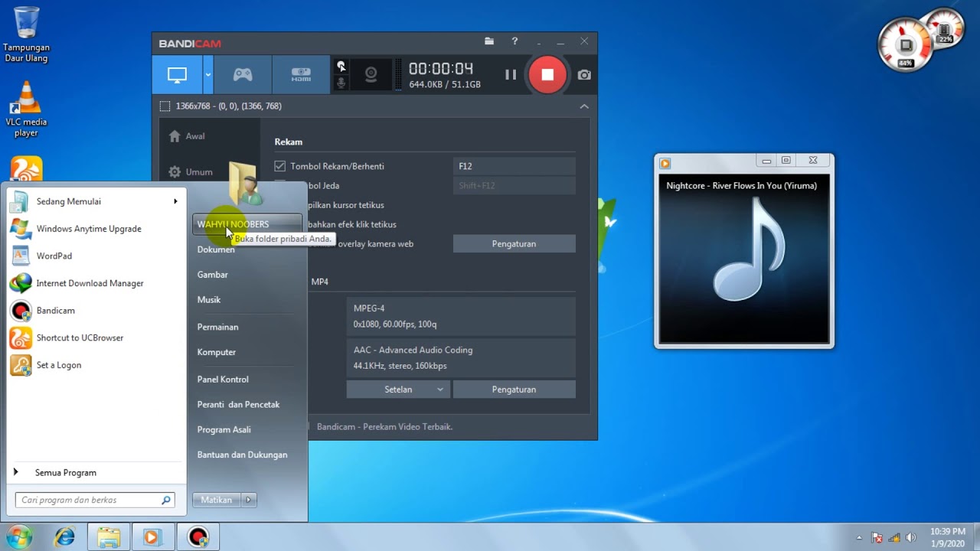Select Bandicam screen recording mode
The height and width of the screenshot is (551, 980).
pos(177,75)
